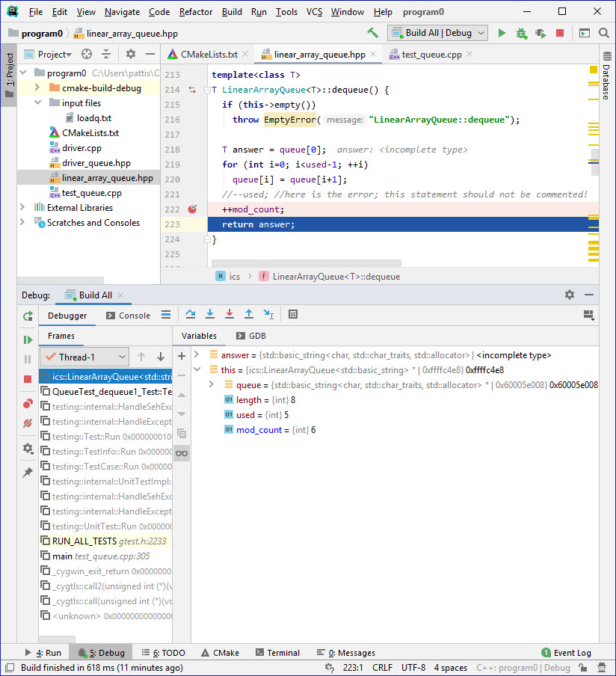616x676 pixels.
Task: Open the Thread-1 dropdown in Frames
Action: click(x=84, y=357)
